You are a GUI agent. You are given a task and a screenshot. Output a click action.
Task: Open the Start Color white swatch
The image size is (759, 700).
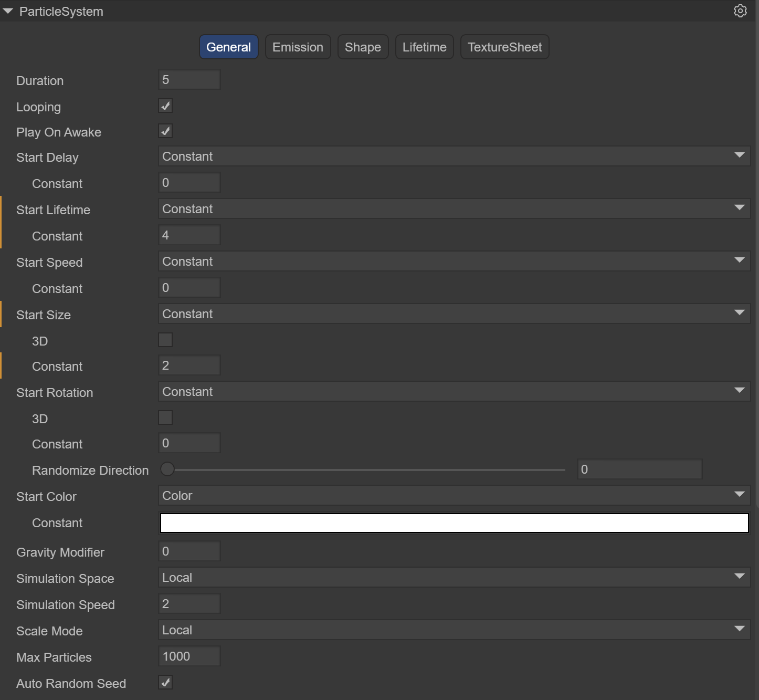454,523
